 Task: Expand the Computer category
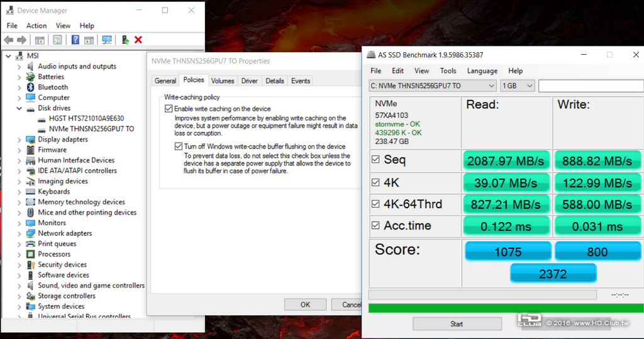(19, 97)
